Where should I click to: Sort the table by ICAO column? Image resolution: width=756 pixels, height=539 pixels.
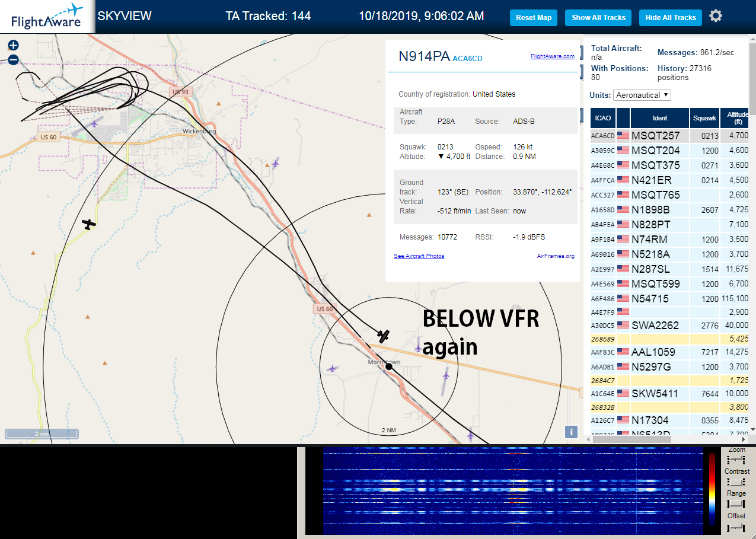point(603,118)
